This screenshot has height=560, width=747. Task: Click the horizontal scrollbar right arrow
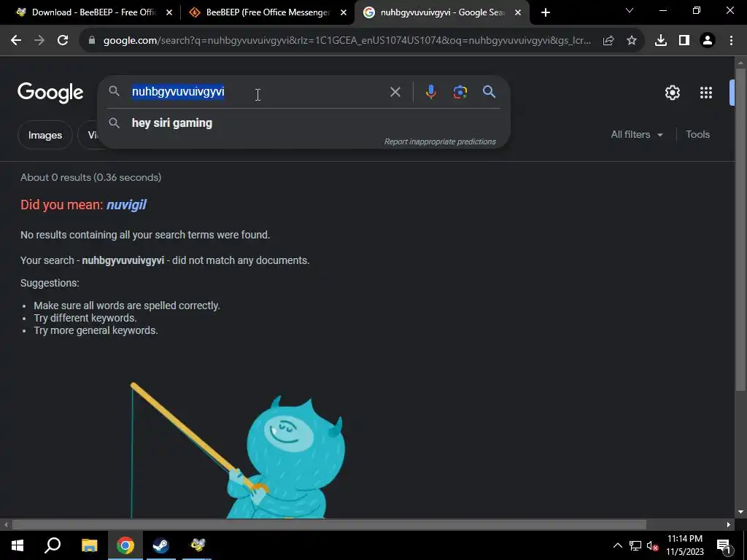729,525
